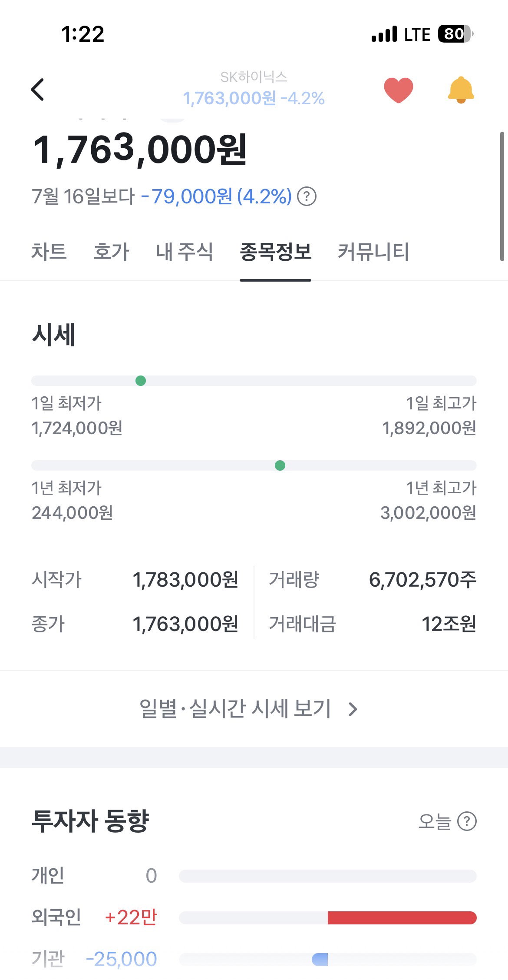508x980 pixels.
Task: Toggle the red heart favorite icon
Action: 398,90
